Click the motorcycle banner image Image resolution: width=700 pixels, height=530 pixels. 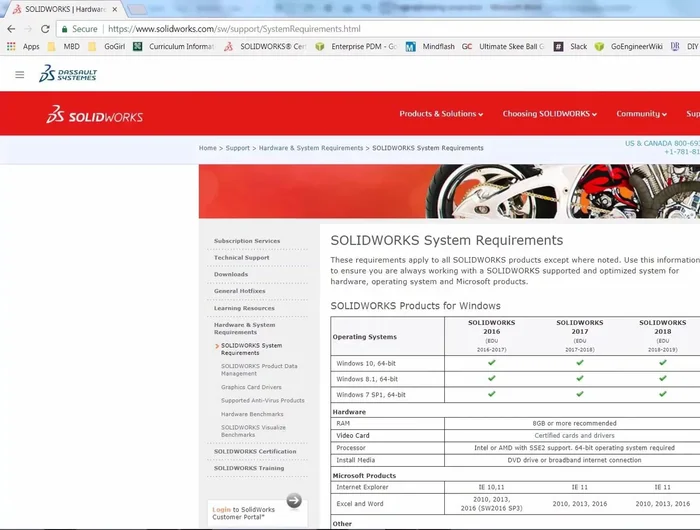tap(449, 192)
